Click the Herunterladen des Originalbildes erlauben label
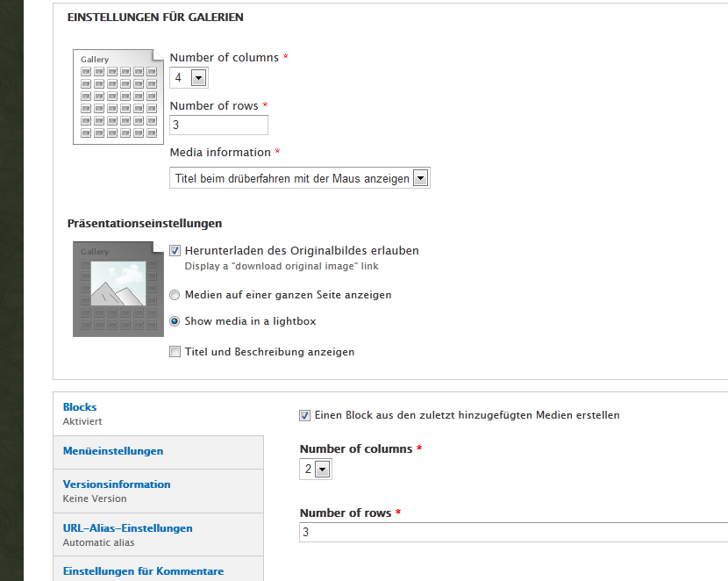Screen dimensions: 728x581 (x=302, y=251)
